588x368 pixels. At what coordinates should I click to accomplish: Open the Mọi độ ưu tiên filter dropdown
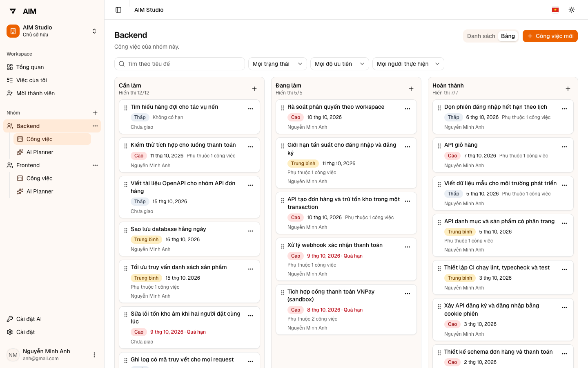340,64
